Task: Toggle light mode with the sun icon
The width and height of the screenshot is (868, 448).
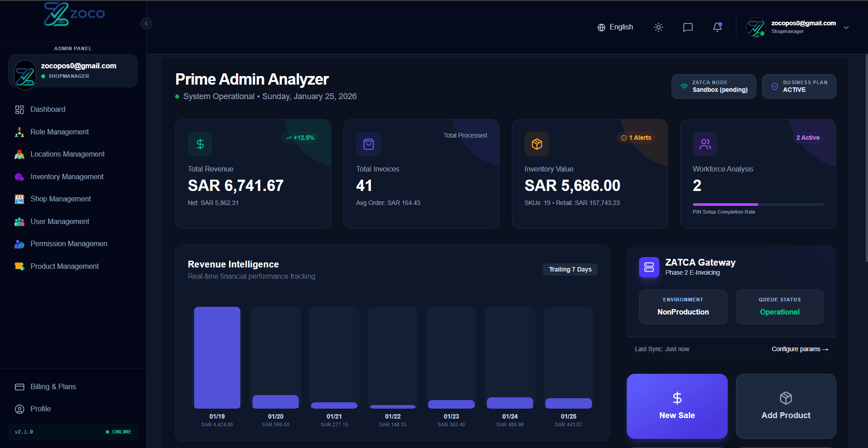Action: [658, 27]
